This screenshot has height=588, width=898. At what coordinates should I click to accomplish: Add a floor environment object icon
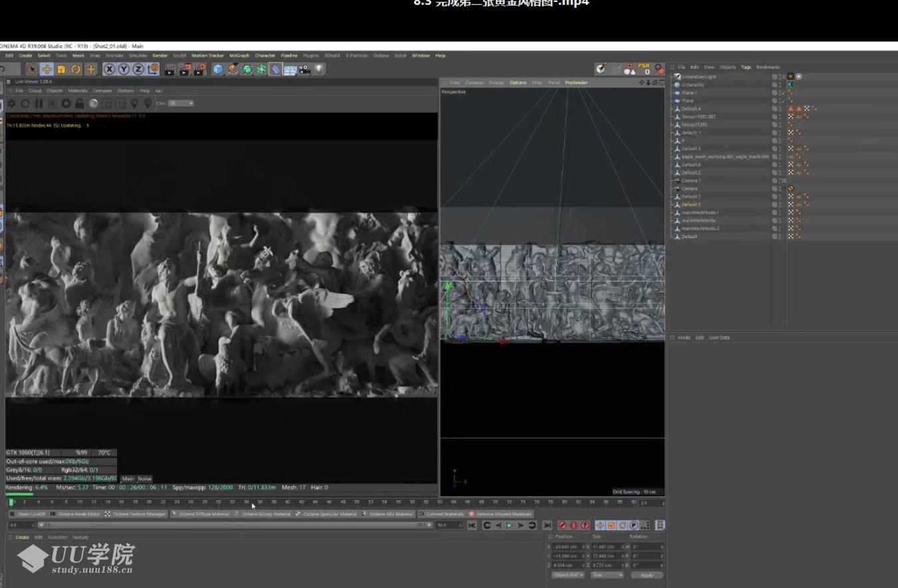point(290,69)
